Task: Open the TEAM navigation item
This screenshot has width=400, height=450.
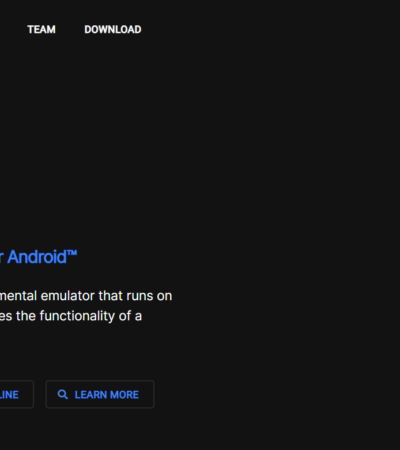Action: 41,29
